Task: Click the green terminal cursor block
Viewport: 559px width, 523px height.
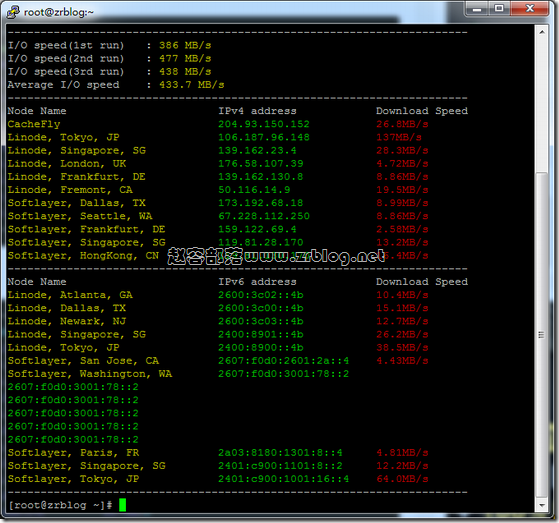Action: 122,505
